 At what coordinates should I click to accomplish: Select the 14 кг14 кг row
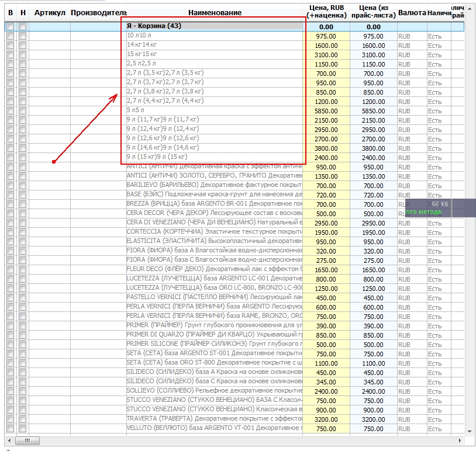(x=234, y=45)
